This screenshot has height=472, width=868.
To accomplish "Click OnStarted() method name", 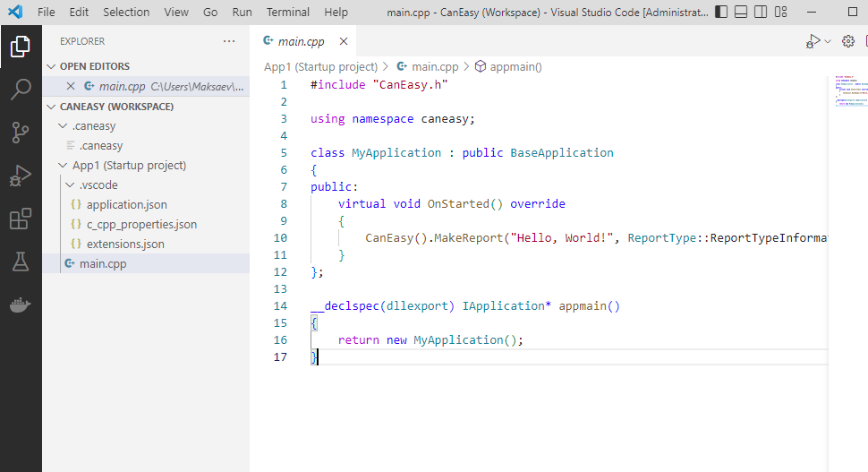I will pyautogui.click(x=465, y=204).
